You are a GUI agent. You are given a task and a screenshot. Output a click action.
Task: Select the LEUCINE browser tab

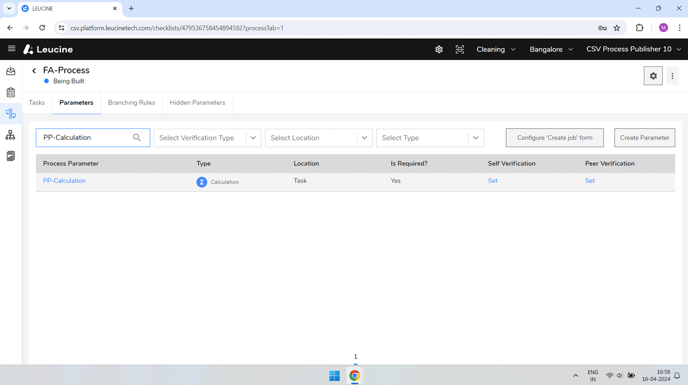click(69, 8)
